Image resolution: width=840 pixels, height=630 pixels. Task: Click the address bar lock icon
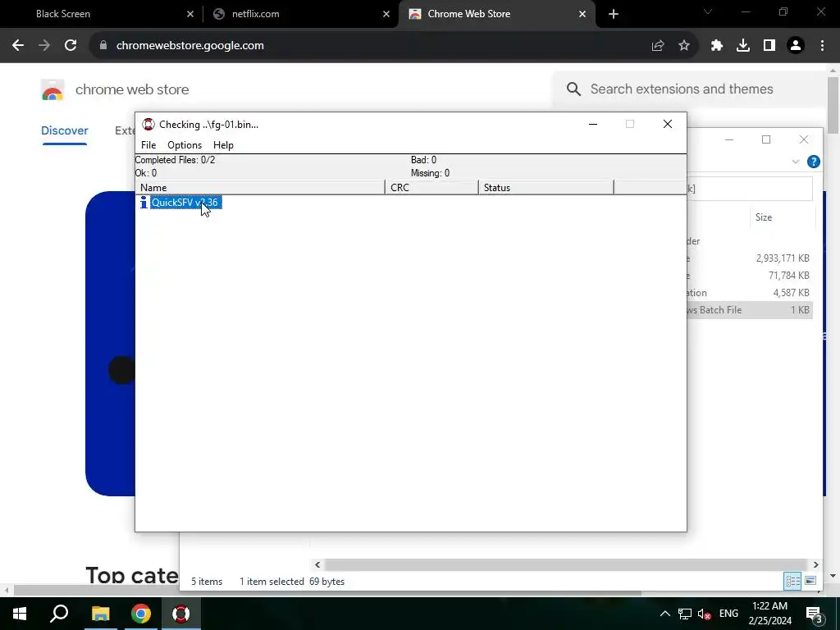coord(103,46)
